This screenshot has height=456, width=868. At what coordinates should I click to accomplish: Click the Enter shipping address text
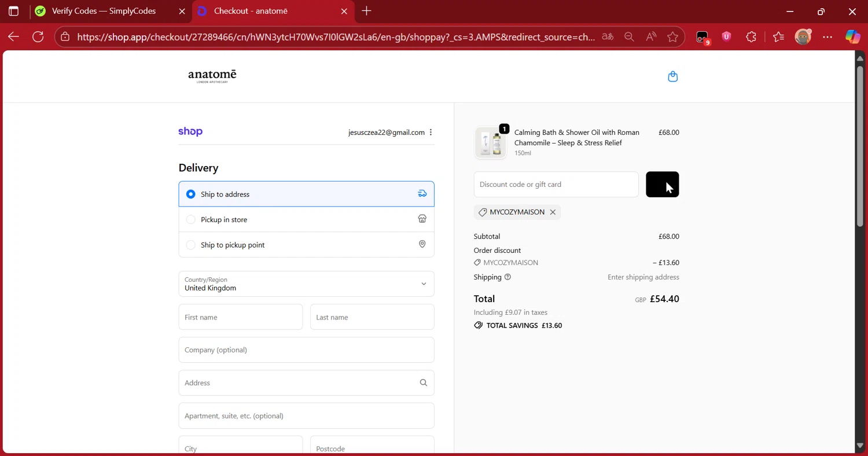pos(643,277)
